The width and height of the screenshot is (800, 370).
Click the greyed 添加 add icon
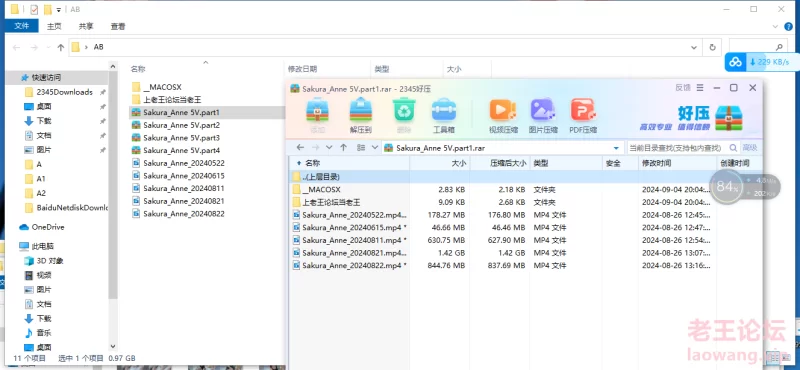(x=317, y=116)
